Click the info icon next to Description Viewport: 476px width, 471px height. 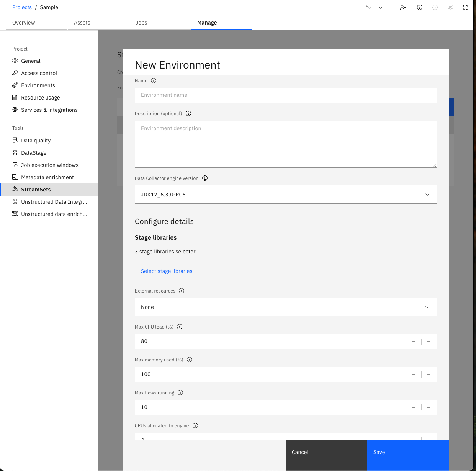188,113
